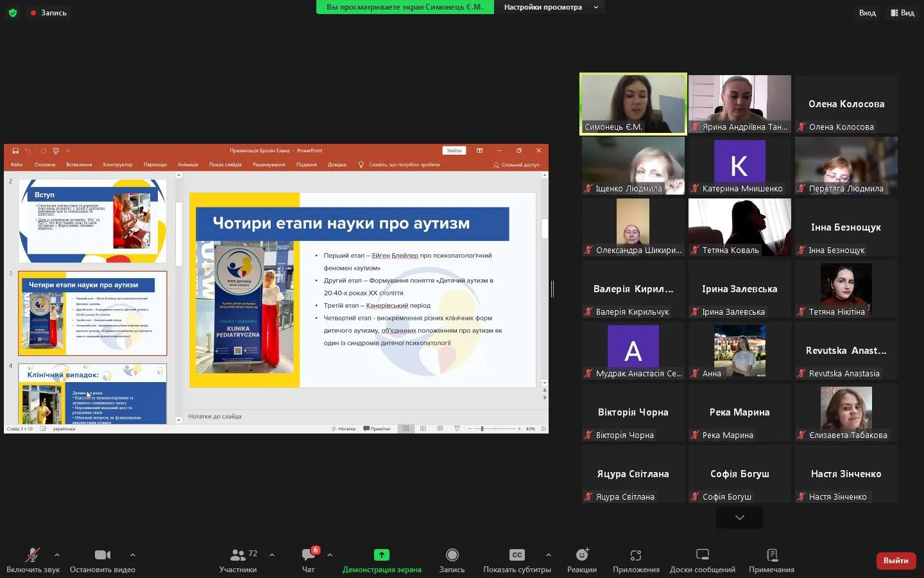The width and height of the screenshot is (924, 578).
Task: Click the Подання ribbon tab
Action: tap(307, 165)
